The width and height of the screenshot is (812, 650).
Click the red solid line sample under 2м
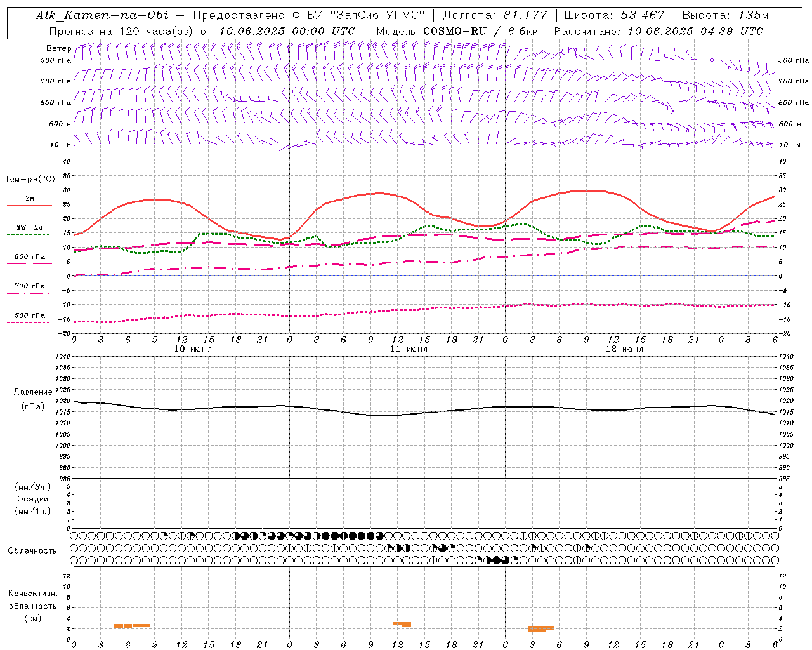pos(29,205)
